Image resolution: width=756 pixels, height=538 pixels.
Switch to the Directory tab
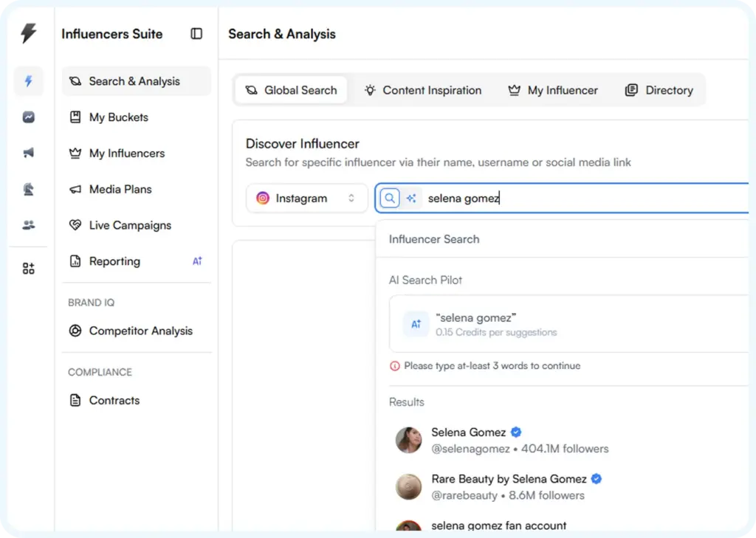659,90
